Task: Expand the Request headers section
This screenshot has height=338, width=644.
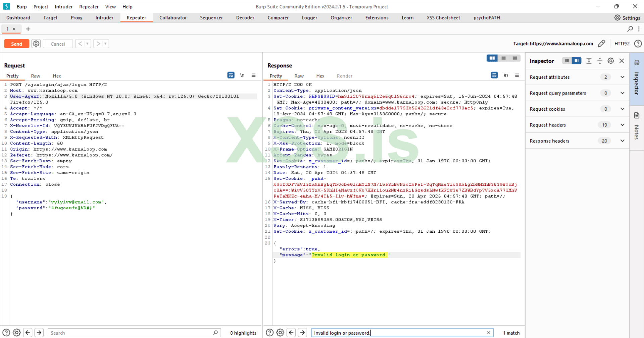Action: pos(622,125)
